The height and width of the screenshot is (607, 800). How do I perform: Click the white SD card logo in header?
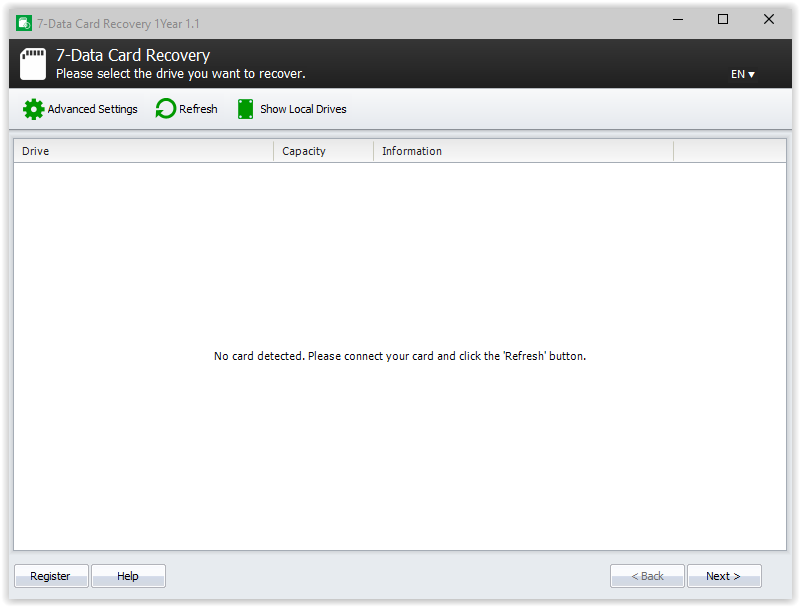tap(33, 64)
